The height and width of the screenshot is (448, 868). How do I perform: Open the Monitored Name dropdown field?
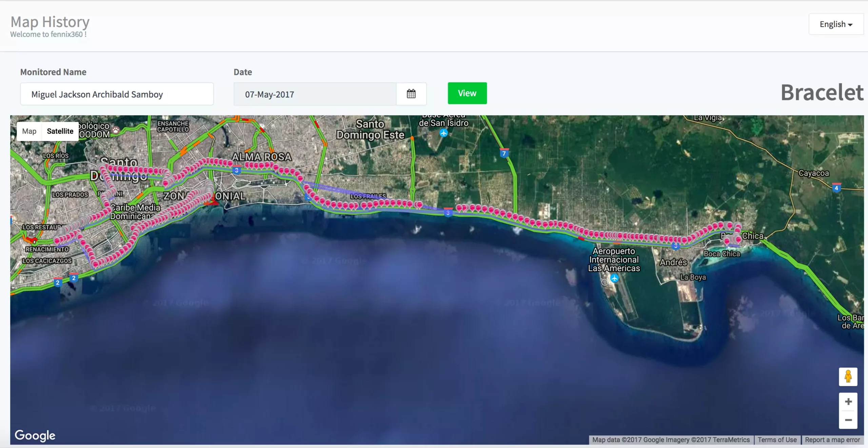tap(117, 93)
